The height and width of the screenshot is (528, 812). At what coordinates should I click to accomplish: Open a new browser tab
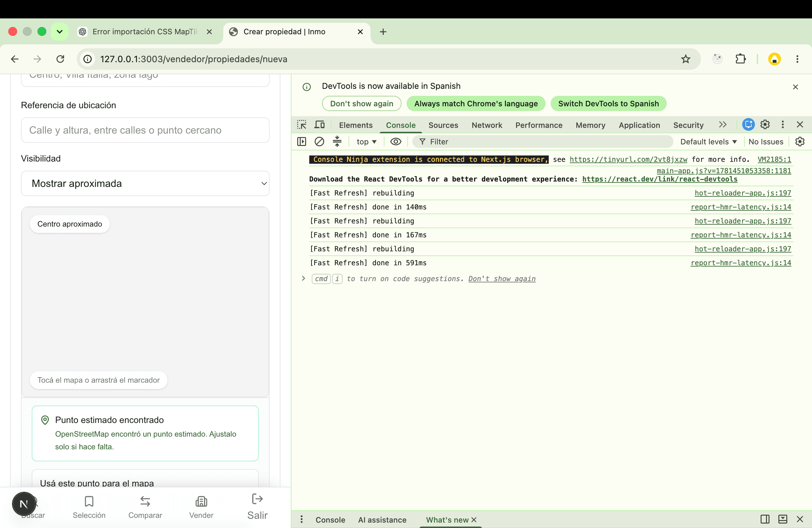383,32
